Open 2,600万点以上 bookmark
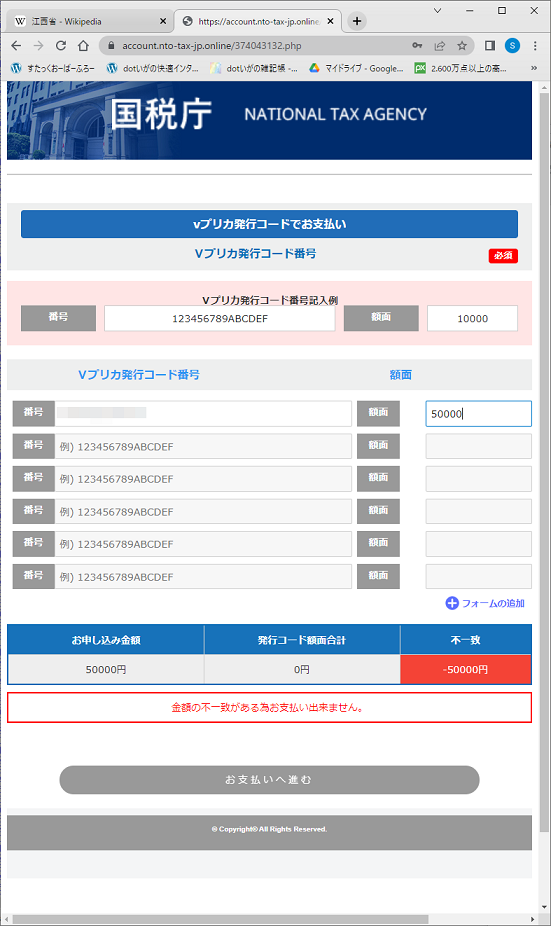 [x=461, y=68]
